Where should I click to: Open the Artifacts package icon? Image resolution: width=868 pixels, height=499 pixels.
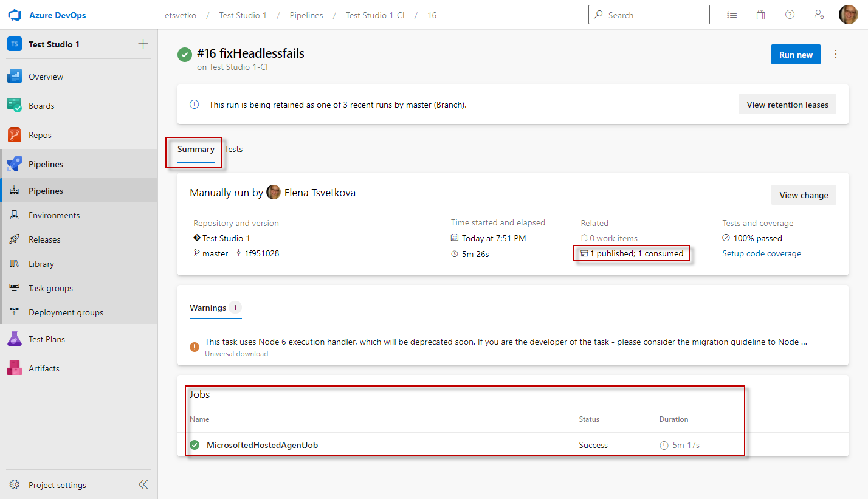[15, 368]
